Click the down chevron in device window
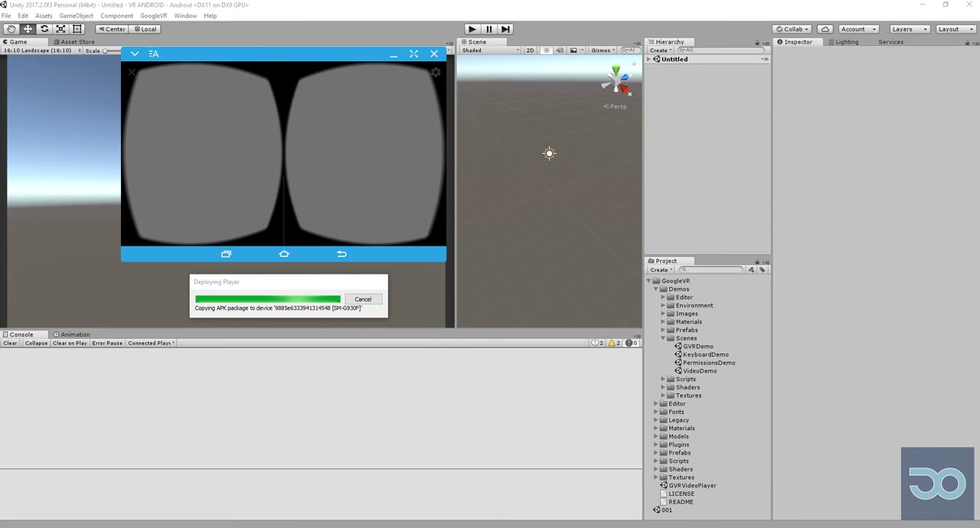The image size is (980, 528). (135, 54)
